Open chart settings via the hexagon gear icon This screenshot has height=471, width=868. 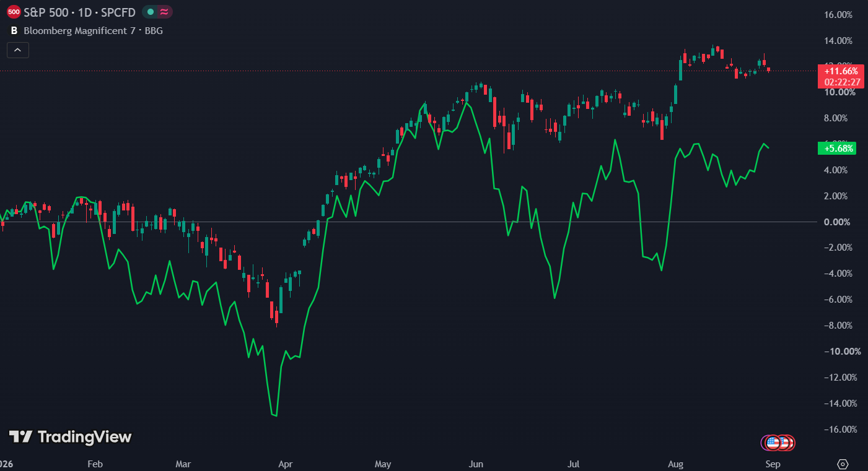843,464
